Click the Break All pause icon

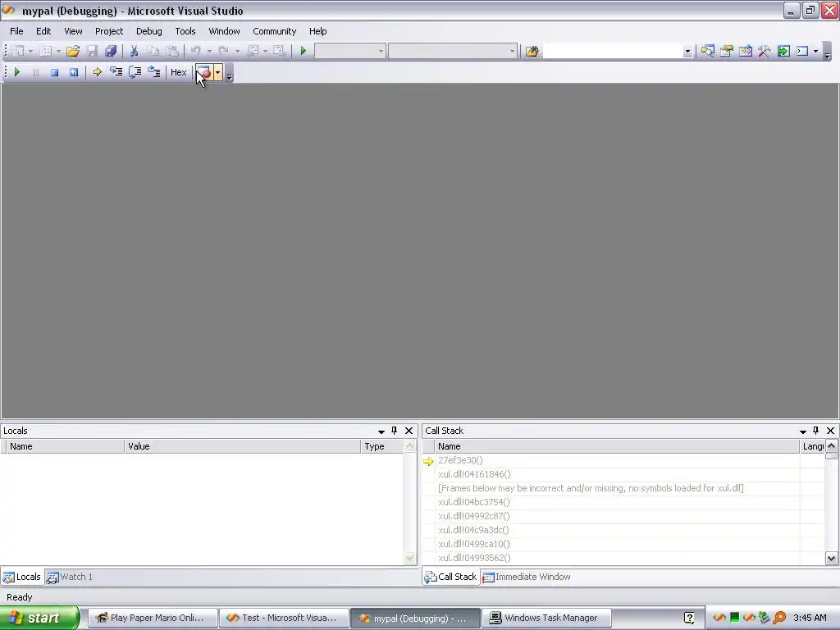coord(35,72)
